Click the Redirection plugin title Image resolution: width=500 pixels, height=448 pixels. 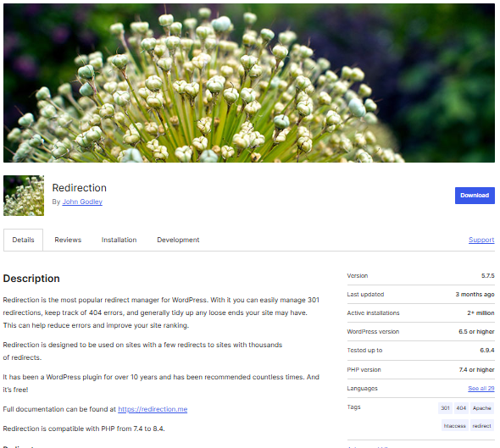coord(80,188)
